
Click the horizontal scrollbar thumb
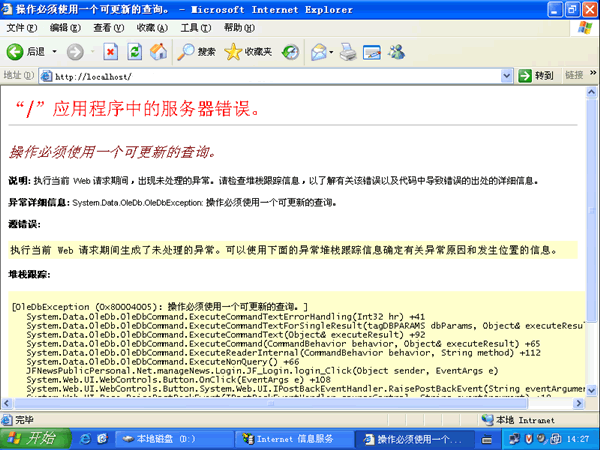click(x=270, y=403)
